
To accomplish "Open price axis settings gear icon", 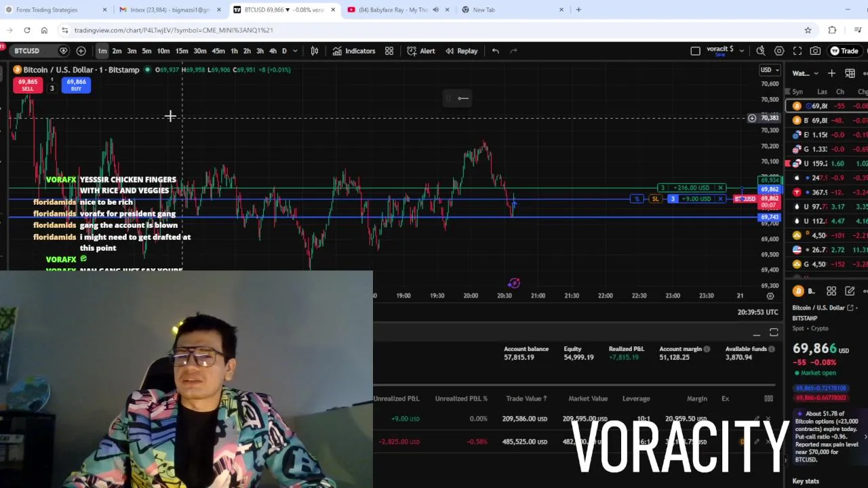I will (770, 296).
